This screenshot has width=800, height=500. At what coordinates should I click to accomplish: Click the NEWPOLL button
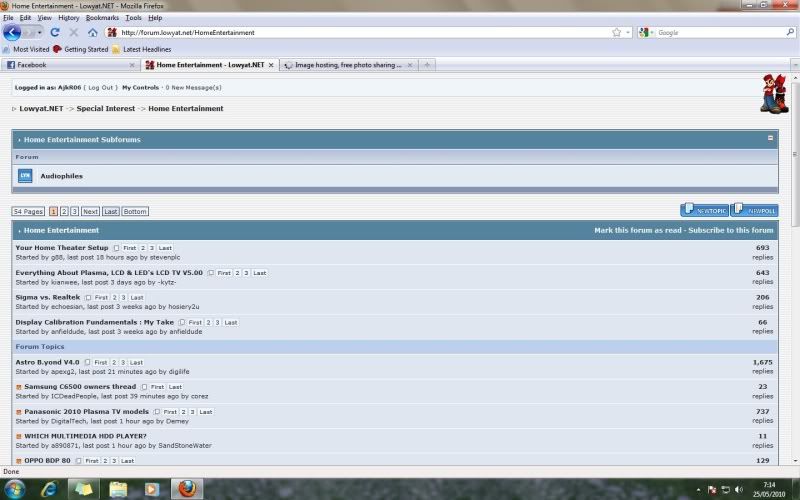pyautogui.click(x=754, y=211)
